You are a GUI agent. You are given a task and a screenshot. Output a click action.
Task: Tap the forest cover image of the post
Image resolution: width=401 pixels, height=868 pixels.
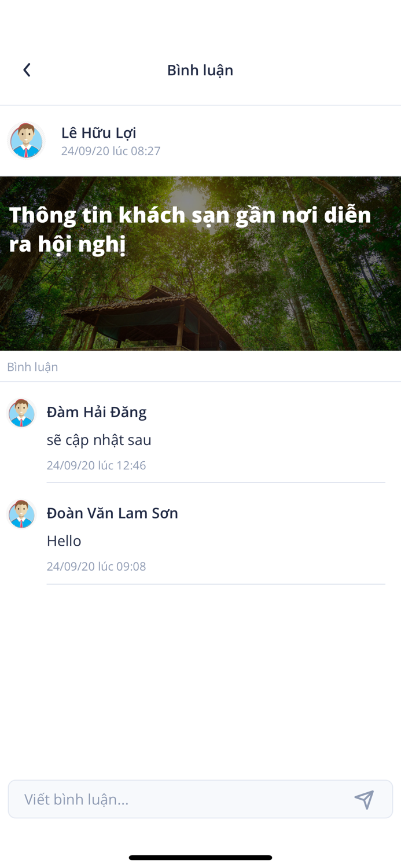coord(200,307)
